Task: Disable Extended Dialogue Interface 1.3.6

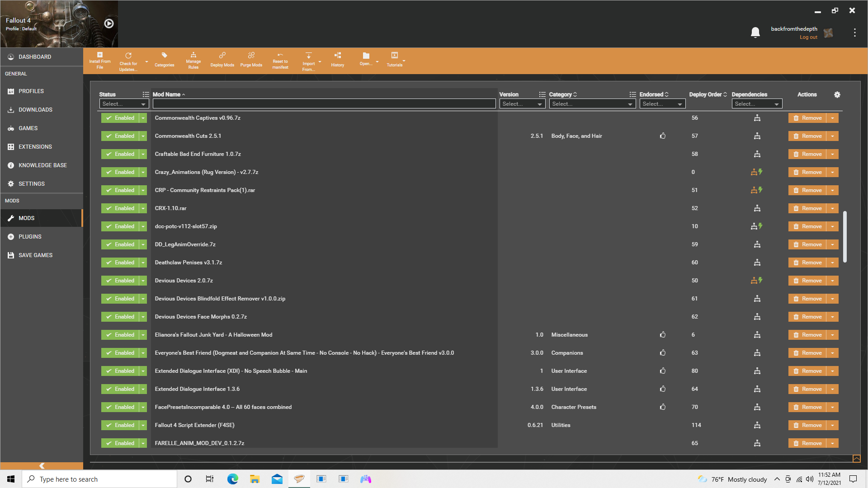Action: [120, 389]
